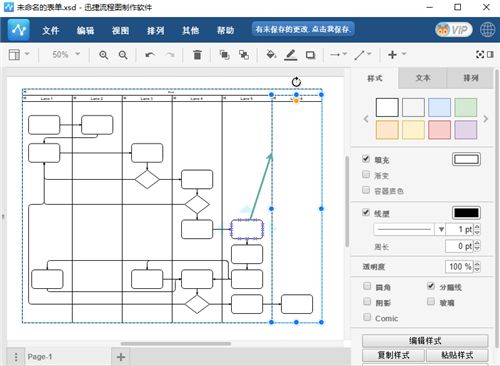Click the 复制样式 button
The width and height of the screenshot is (500, 366).
(393, 355)
